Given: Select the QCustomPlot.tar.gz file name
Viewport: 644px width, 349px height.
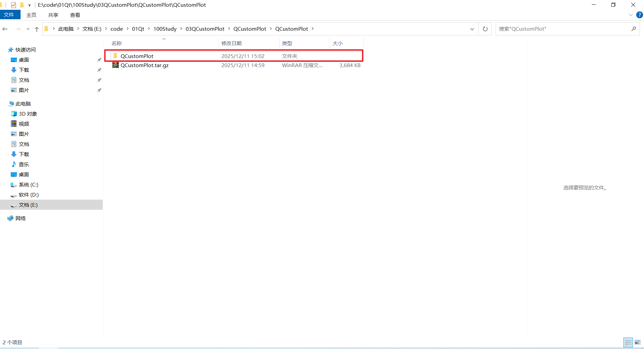Looking at the screenshot, I should click(x=145, y=65).
